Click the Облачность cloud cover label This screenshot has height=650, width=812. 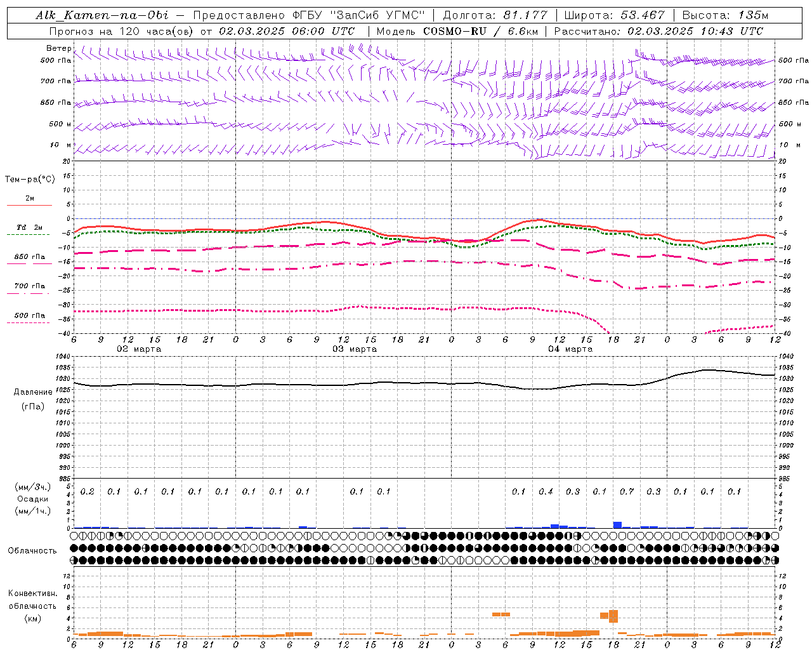coord(32,551)
